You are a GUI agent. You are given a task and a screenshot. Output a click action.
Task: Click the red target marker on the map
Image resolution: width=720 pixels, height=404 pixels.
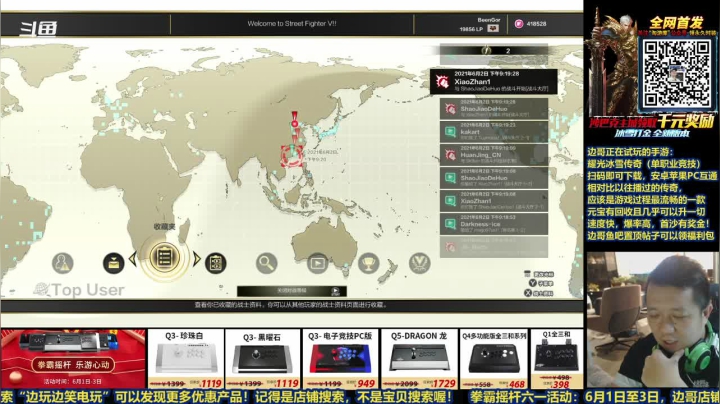[292, 155]
